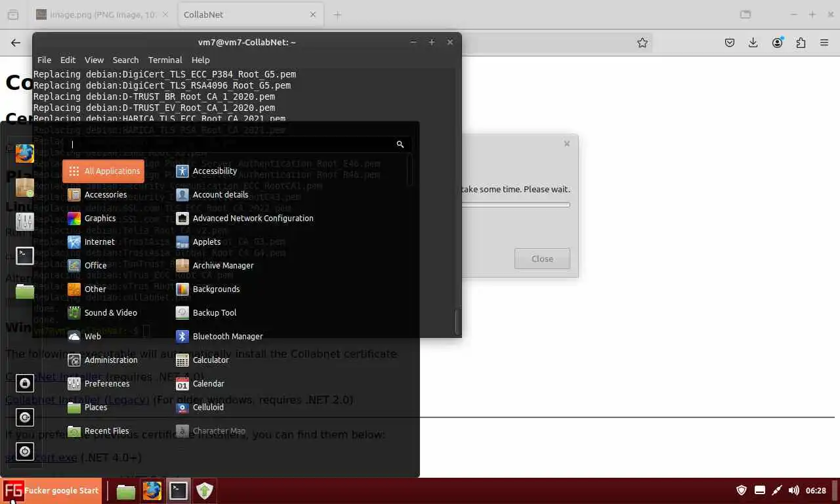Select the Internet category
Image resolution: width=840 pixels, height=504 pixels.
tap(103, 242)
